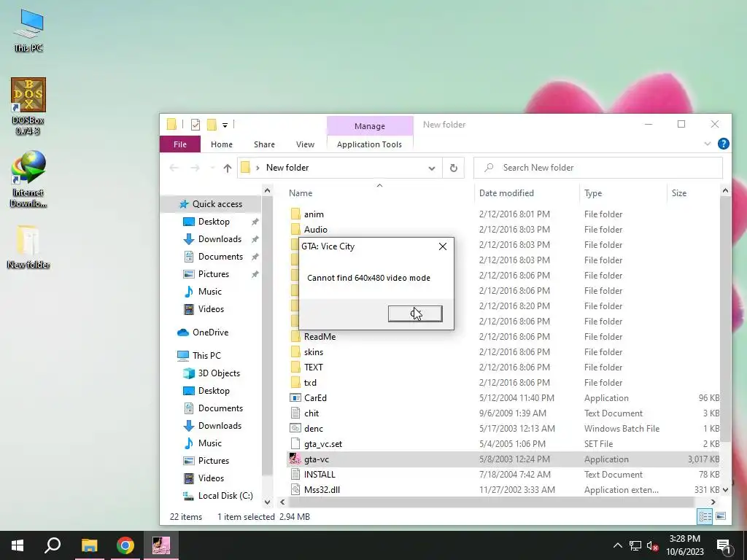Image resolution: width=747 pixels, height=560 pixels.
Task: Open Internet Download Manager desktop shortcut
Action: tap(28, 179)
